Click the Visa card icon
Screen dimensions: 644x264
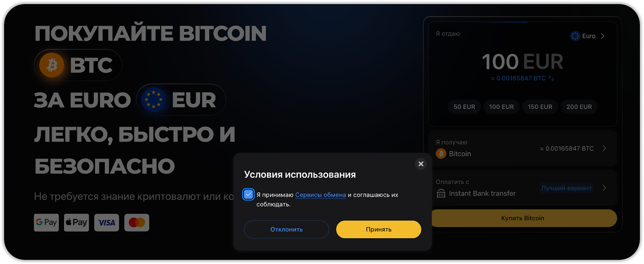[x=107, y=223]
